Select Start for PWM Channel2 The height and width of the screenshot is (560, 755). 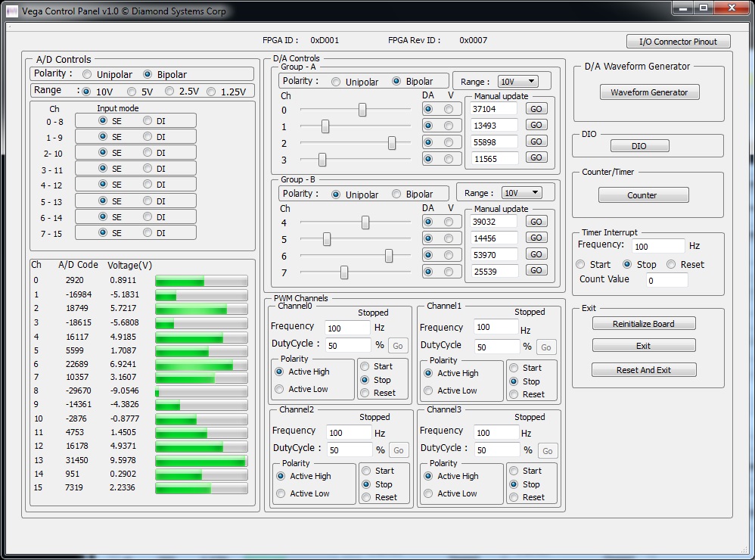coord(366,471)
